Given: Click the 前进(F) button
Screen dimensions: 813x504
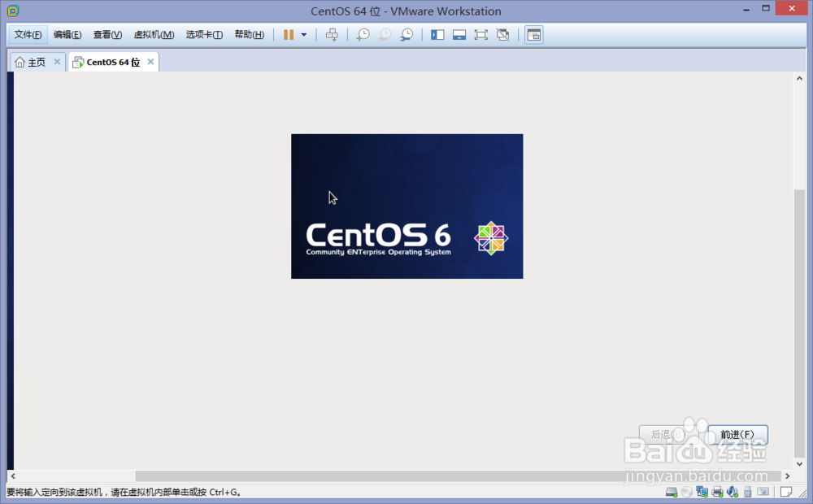Looking at the screenshot, I should (x=737, y=435).
